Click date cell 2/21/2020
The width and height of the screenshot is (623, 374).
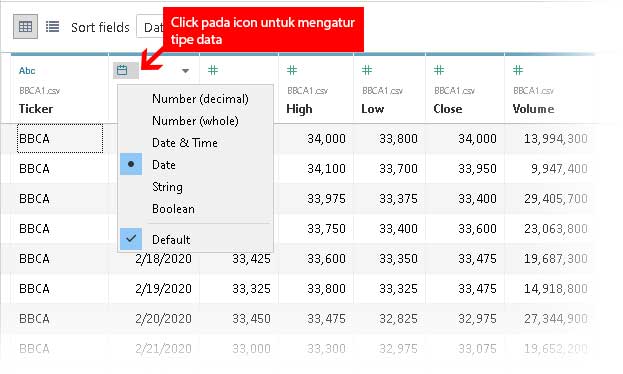tap(163, 349)
